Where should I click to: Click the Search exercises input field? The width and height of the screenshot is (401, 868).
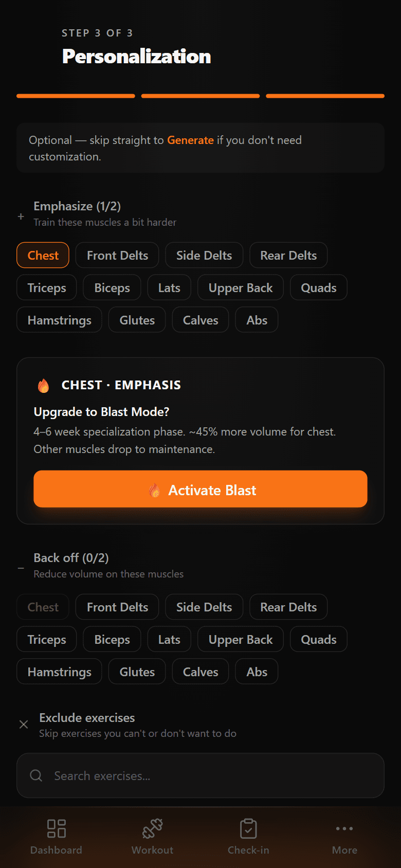(200, 775)
